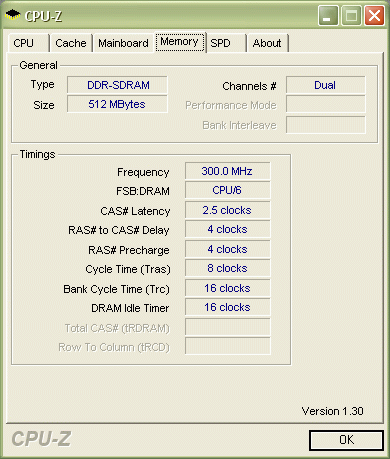Screen dimensions: 390x459
Task: Minimize the CPU-Z window
Action: [x=328, y=15]
